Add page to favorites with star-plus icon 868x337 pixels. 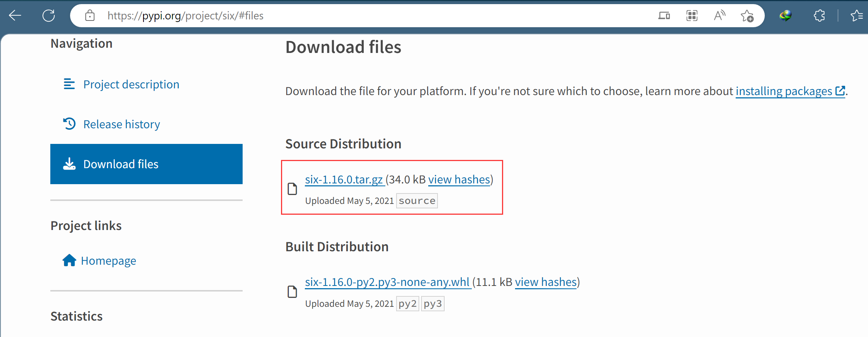tap(747, 16)
